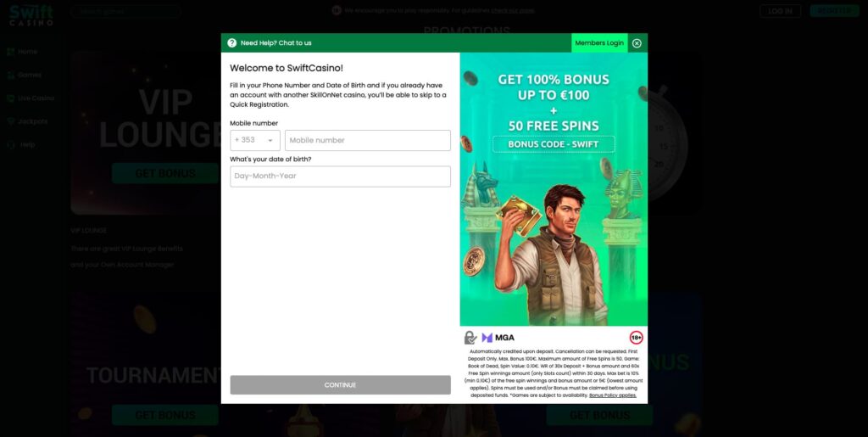Open Games in the sidebar

click(30, 75)
